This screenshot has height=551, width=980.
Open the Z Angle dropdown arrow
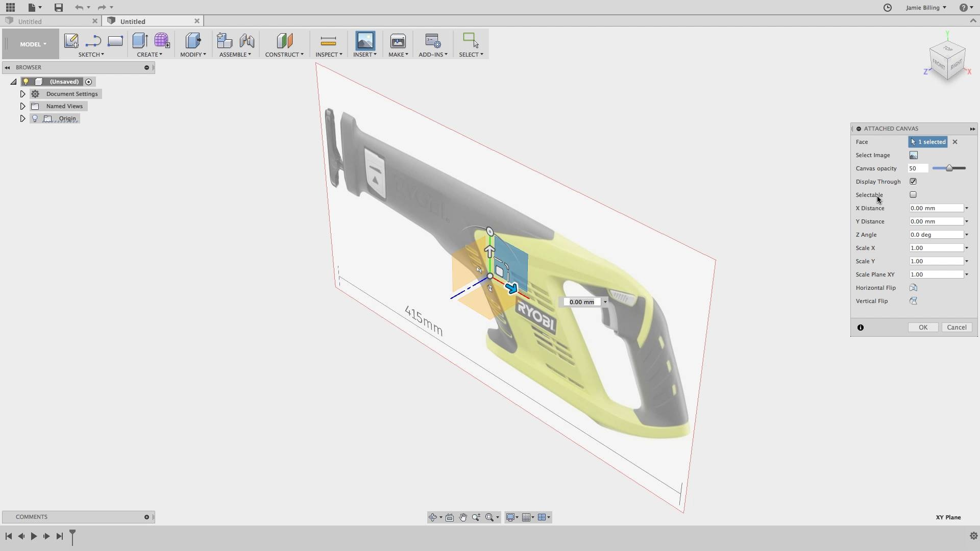coord(966,234)
